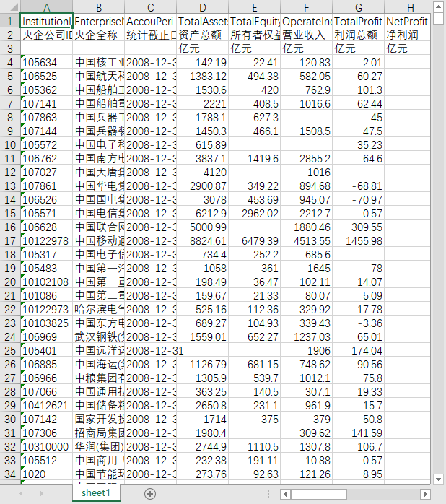Screen dimensions: 446x504
Task: Select the cell labeled 央企全称
Action: (99, 35)
